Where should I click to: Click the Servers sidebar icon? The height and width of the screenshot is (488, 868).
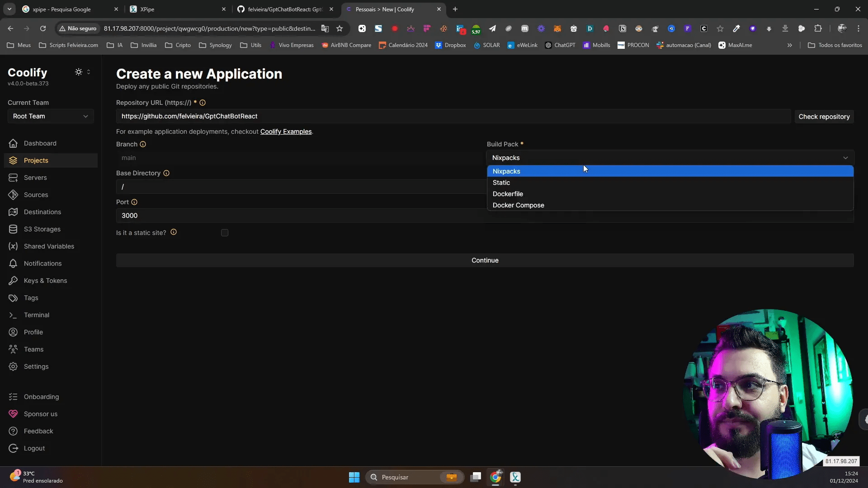pos(13,178)
